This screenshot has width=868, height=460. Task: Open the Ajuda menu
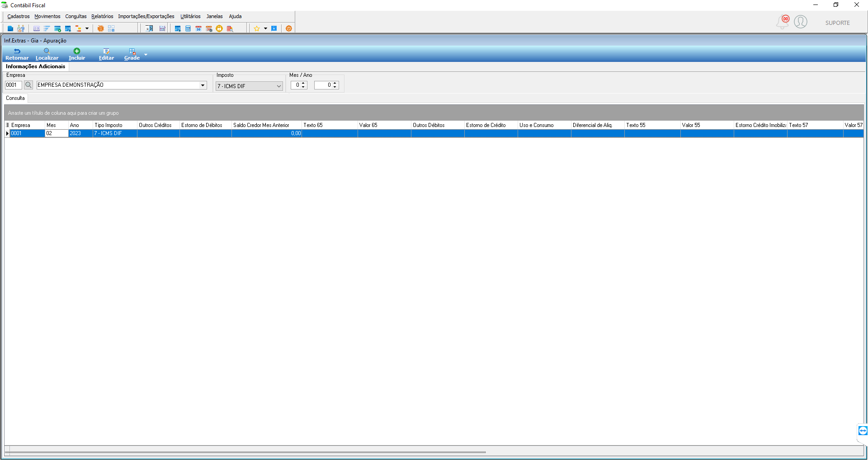coord(235,16)
